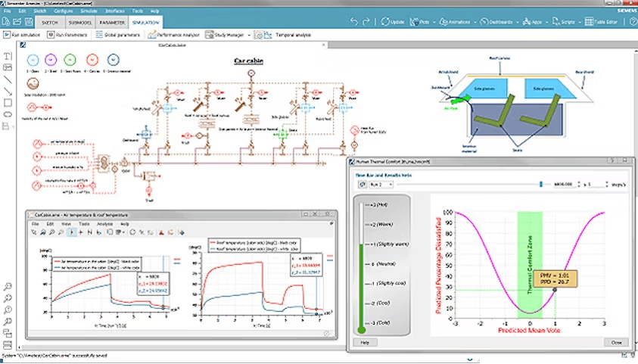Image resolution: width=638 pixels, height=364 pixels.
Task: Open the Plots dropdown in top toolbar
Action: click(430, 22)
